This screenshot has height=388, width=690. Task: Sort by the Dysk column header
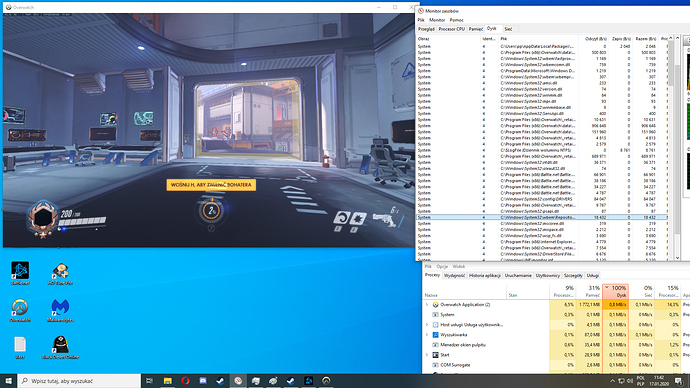point(615,291)
